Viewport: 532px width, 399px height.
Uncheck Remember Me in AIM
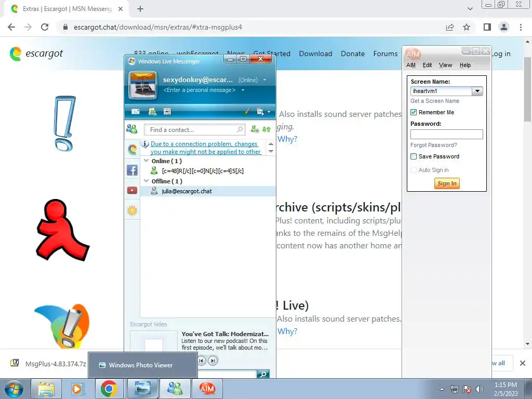coord(414,112)
